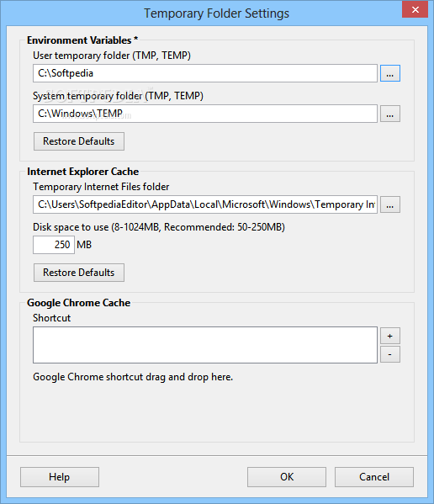Screen dimensions: 434x504
Task: Select the 250 MB disk space field
Action: point(54,245)
